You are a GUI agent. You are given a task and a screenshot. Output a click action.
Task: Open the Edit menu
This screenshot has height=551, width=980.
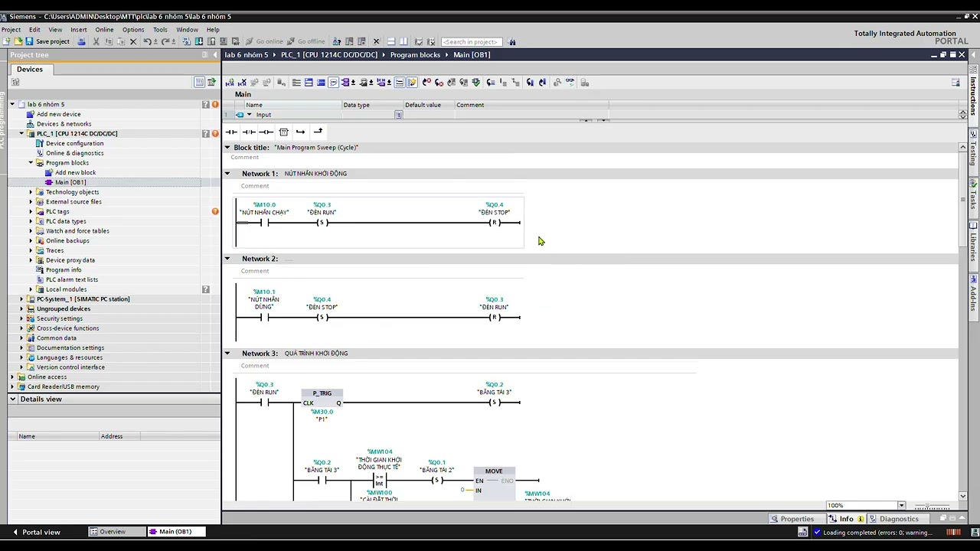[x=34, y=30]
